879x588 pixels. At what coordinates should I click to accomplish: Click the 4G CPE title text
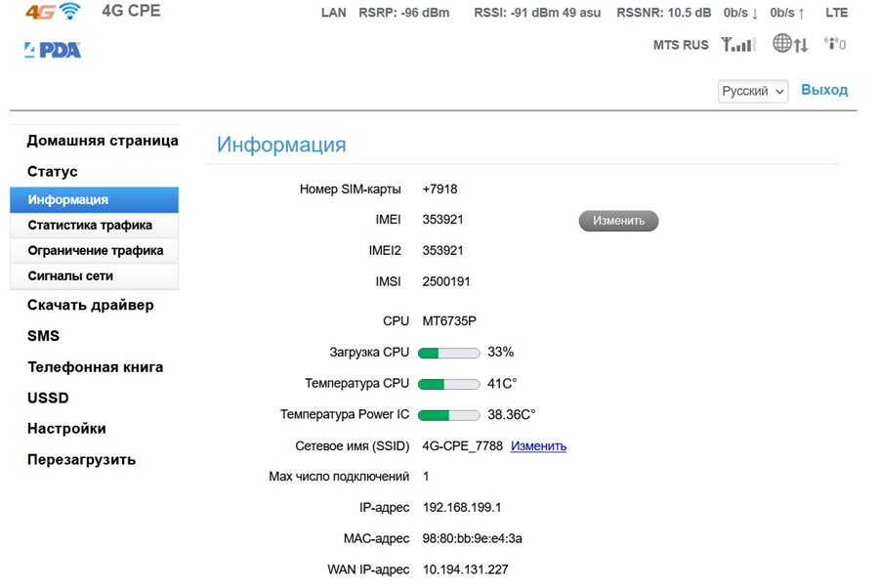click(131, 11)
